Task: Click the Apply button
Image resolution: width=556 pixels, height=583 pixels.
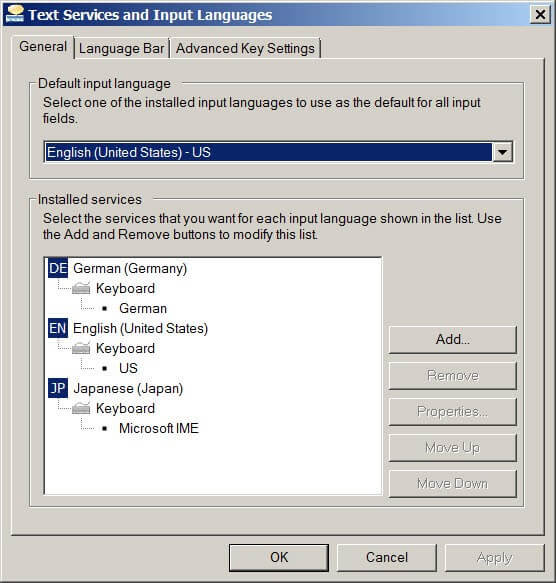Action: (x=495, y=557)
